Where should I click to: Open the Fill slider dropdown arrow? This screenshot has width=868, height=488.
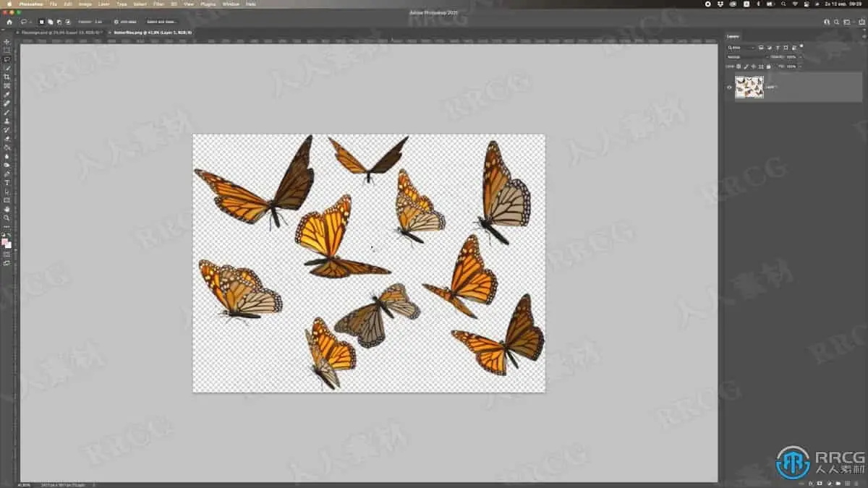click(800, 67)
